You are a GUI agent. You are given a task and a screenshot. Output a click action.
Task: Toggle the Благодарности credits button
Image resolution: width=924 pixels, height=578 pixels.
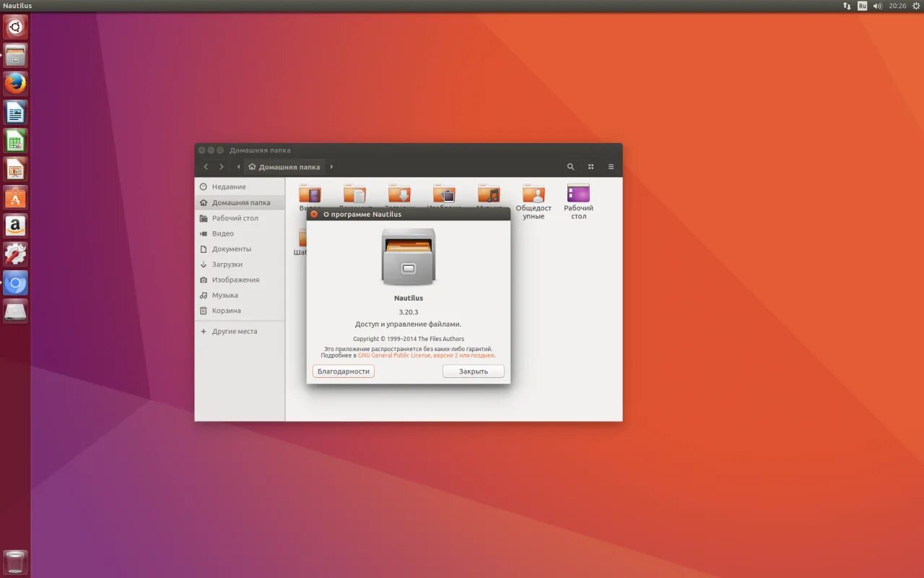(x=344, y=371)
